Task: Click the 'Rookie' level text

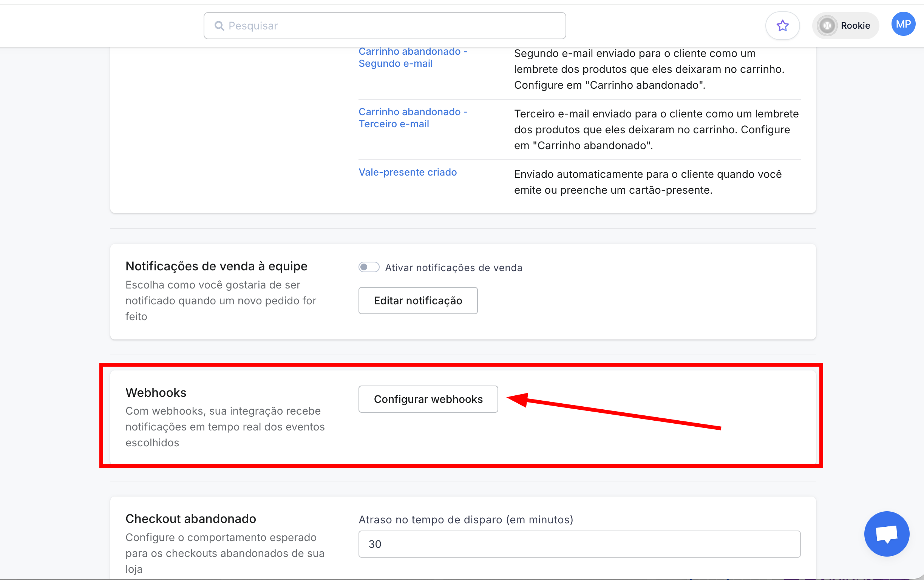Action: (x=855, y=26)
